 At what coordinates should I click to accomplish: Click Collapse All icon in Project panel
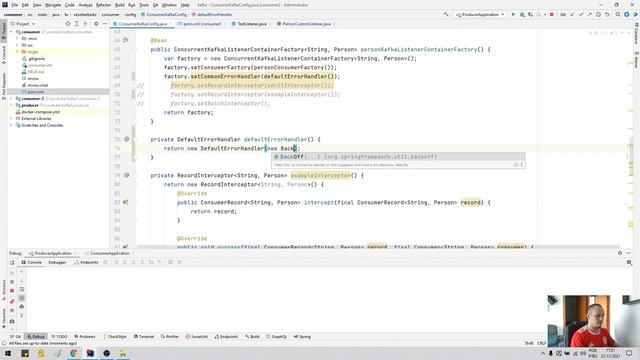85,24
